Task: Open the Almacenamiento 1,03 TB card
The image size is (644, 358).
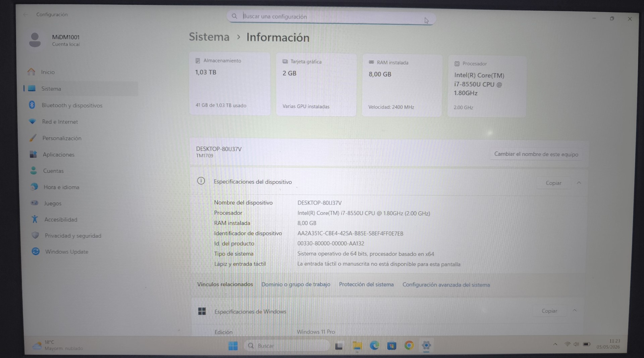Action: coord(230,84)
